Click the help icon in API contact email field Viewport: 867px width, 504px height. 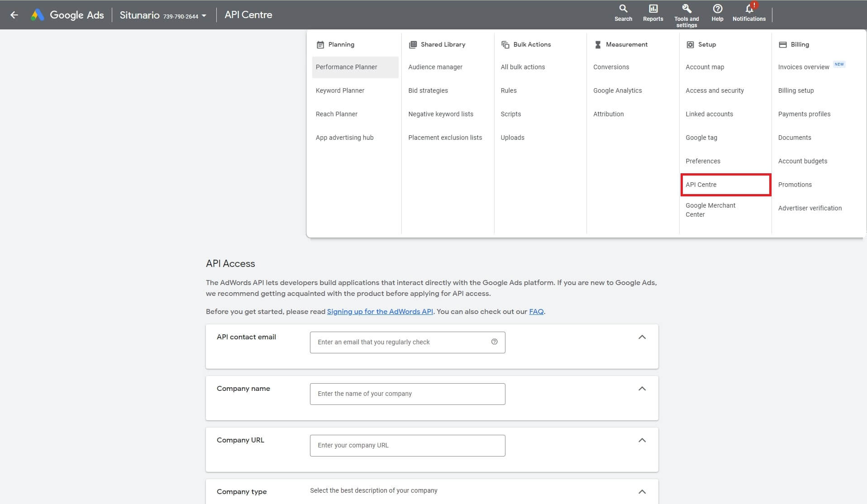tap(494, 342)
